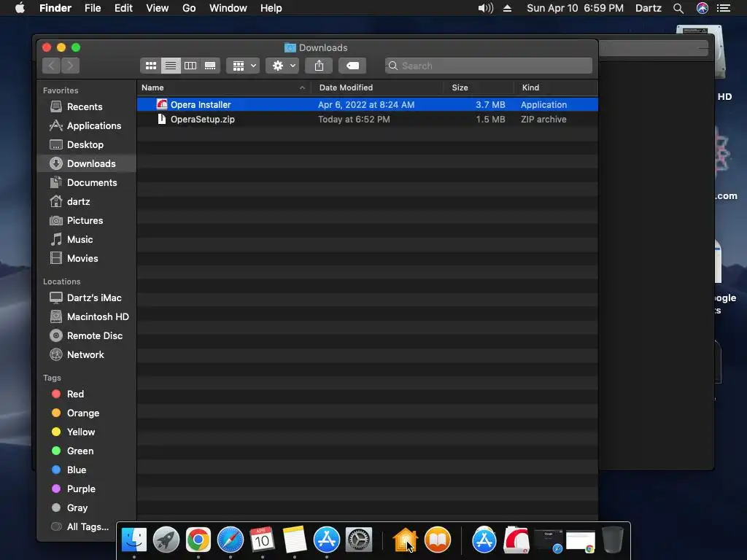The image size is (747, 560).
Task: Open Siri from the menu bar
Action: tap(703, 8)
